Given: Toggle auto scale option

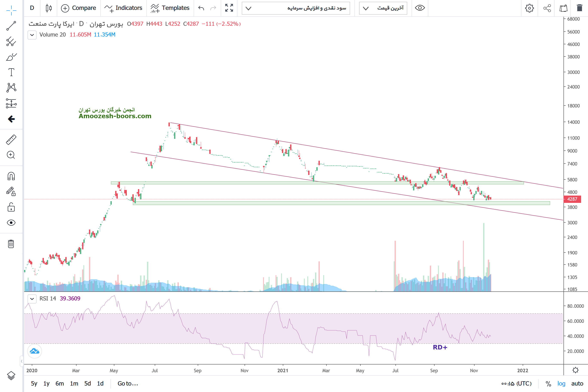Looking at the screenshot, I should [577, 383].
